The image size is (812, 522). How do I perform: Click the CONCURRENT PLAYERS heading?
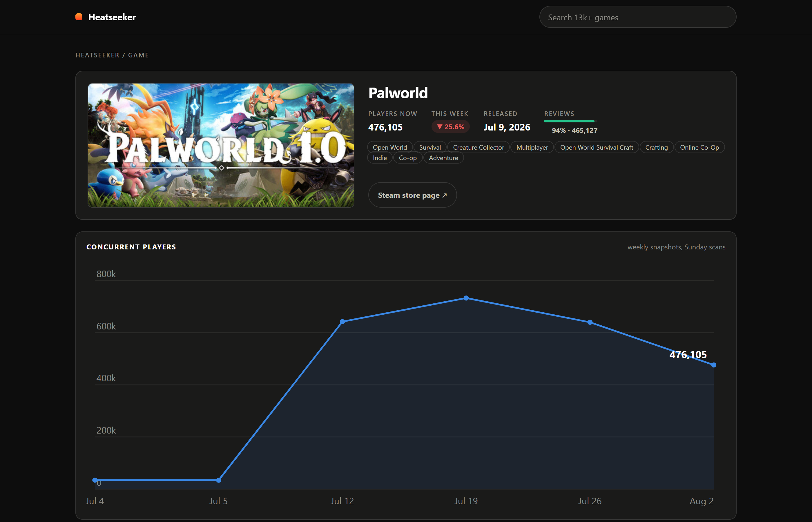131,247
